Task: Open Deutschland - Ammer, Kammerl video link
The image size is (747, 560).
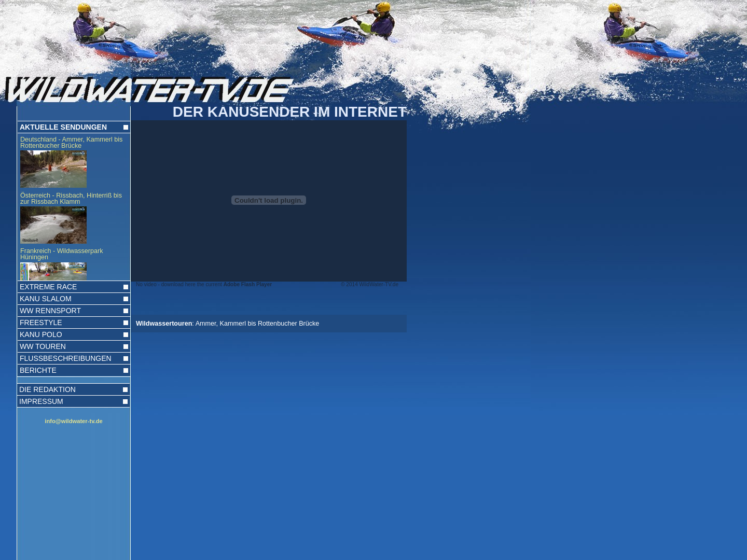Action: pos(72,143)
